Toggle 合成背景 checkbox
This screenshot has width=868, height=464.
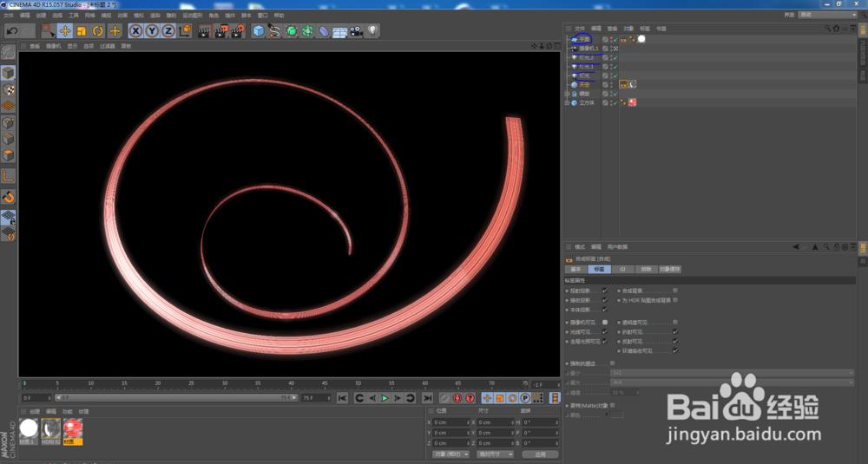click(675, 291)
